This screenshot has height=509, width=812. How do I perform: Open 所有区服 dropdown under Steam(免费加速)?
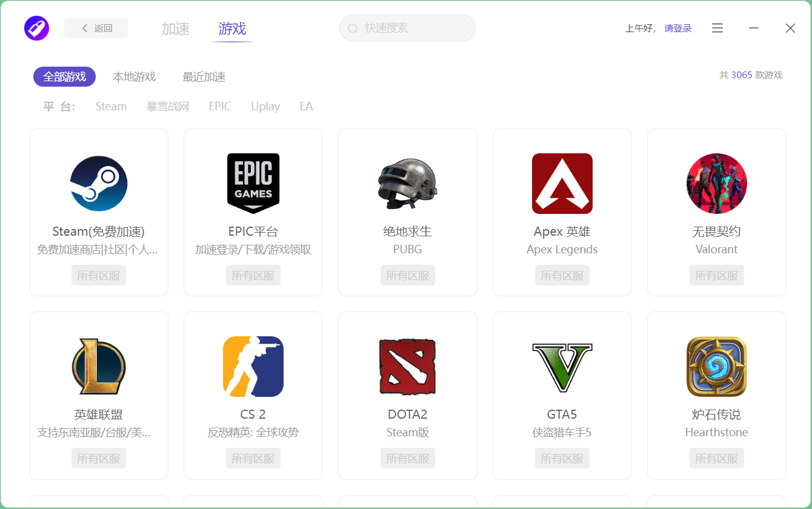99,276
